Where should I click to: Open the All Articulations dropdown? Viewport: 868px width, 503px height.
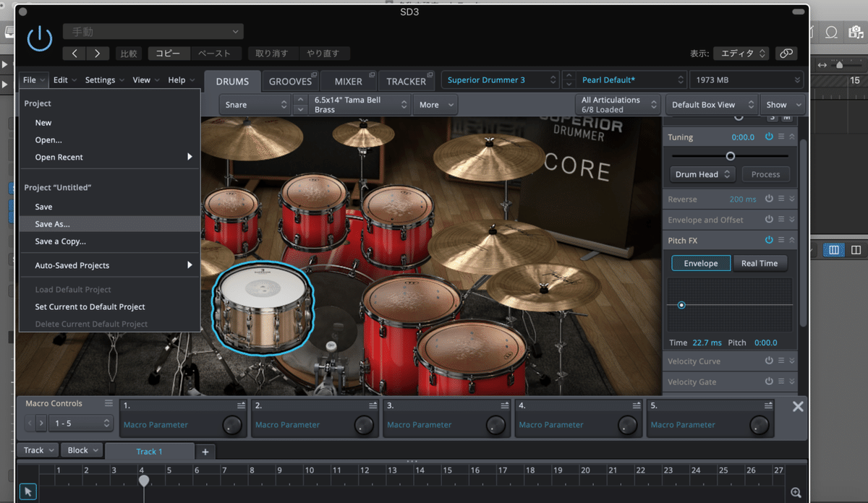tap(616, 104)
